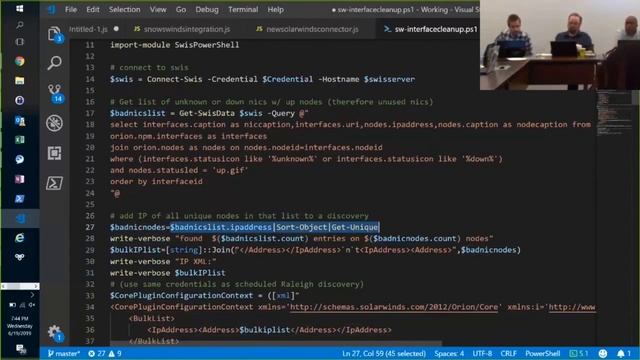Image resolution: width=640 pixels, height=360 pixels.
Task: Show hidden system tray icons
Action: (32, 295)
